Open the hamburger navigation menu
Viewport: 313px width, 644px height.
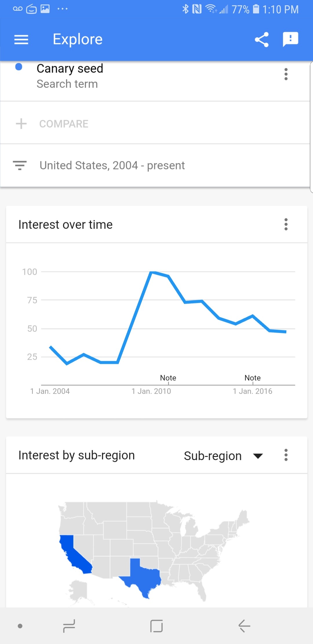coord(21,39)
